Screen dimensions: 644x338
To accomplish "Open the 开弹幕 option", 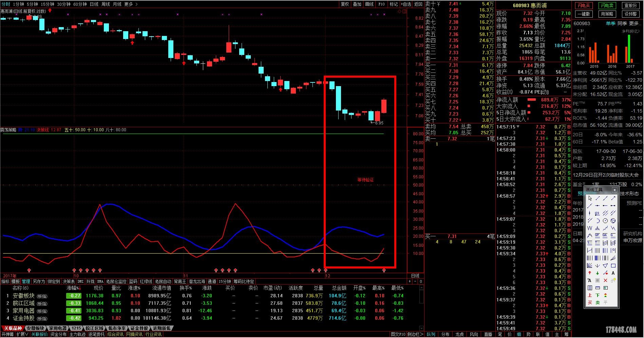I will click(7, 334).
